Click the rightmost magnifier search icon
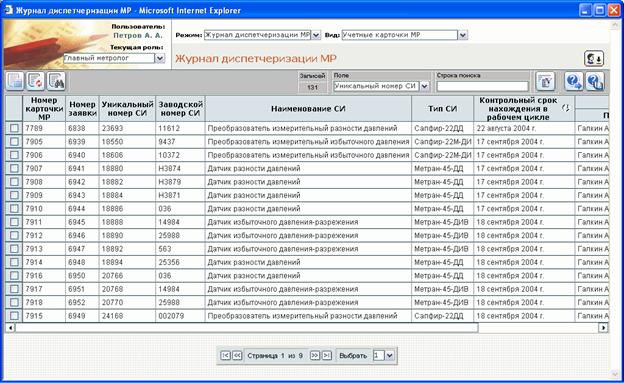 tap(595, 81)
